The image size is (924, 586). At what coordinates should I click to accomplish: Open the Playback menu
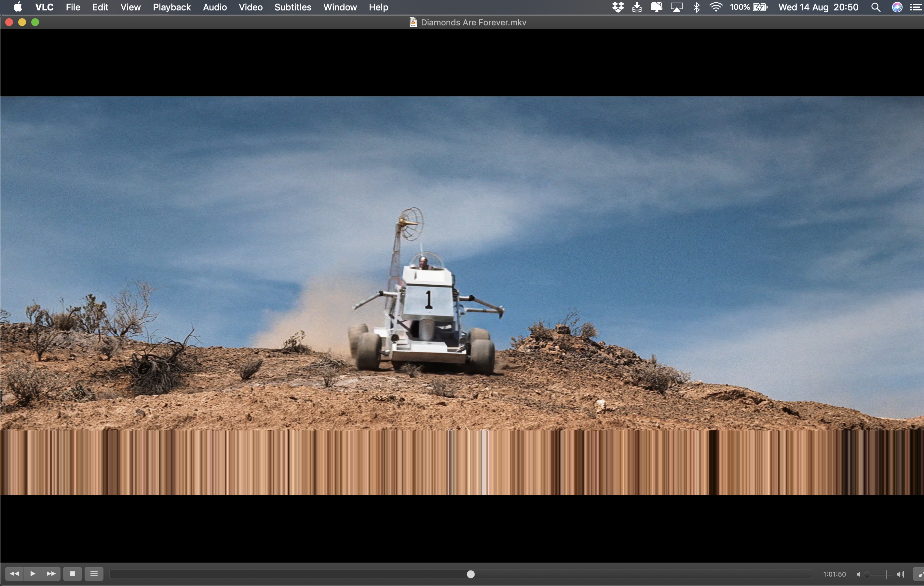171,7
